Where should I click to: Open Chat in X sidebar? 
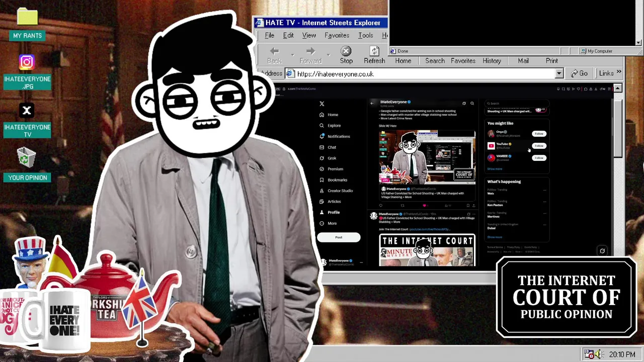tap(328, 147)
